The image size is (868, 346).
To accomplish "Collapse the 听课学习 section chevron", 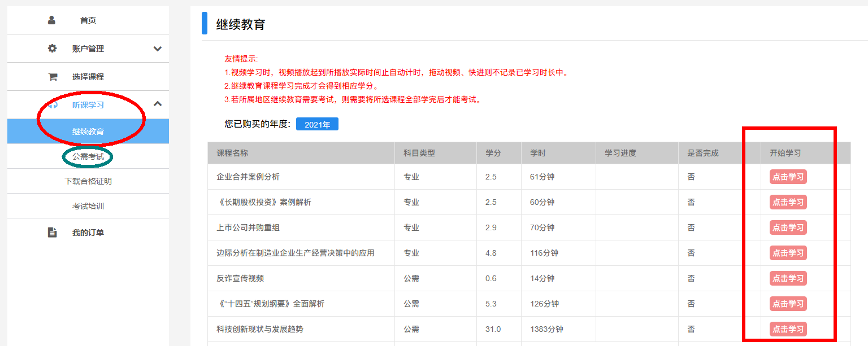I will pos(158,104).
